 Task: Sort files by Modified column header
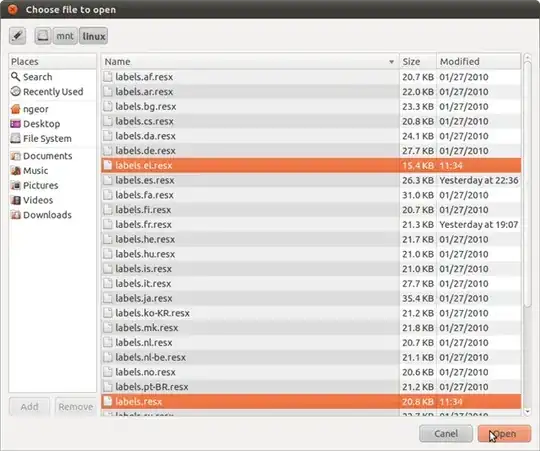pyautogui.click(x=479, y=62)
